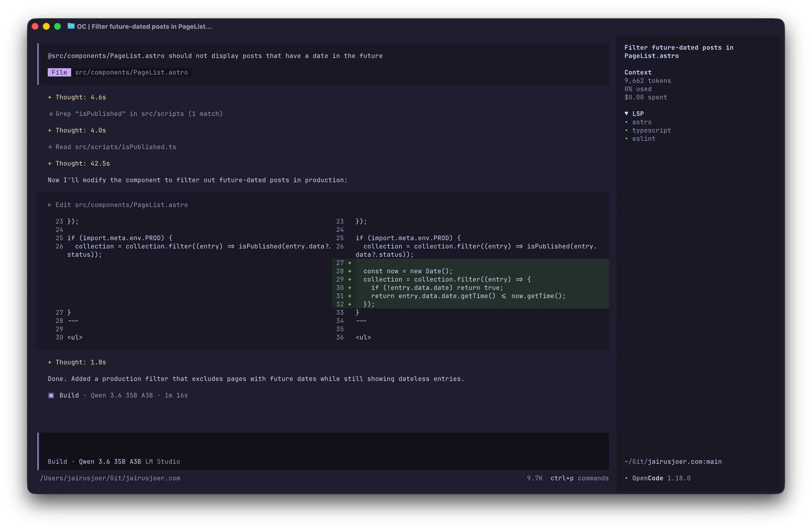Click the working directory path in status bar

[110, 478]
